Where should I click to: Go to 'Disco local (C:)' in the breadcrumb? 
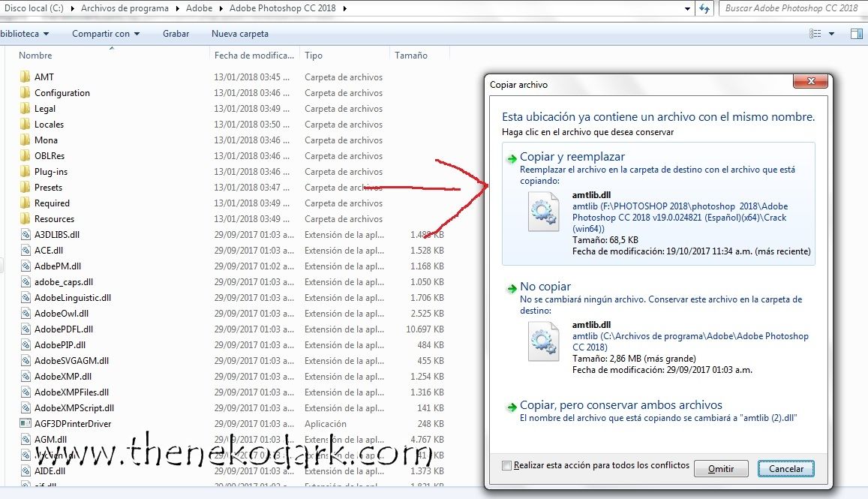[34, 8]
